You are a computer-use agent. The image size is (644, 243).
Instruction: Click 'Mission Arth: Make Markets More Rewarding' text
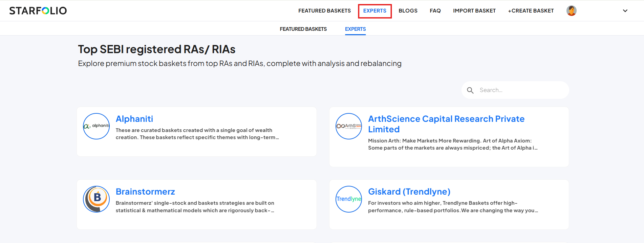(x=453, y=144)
